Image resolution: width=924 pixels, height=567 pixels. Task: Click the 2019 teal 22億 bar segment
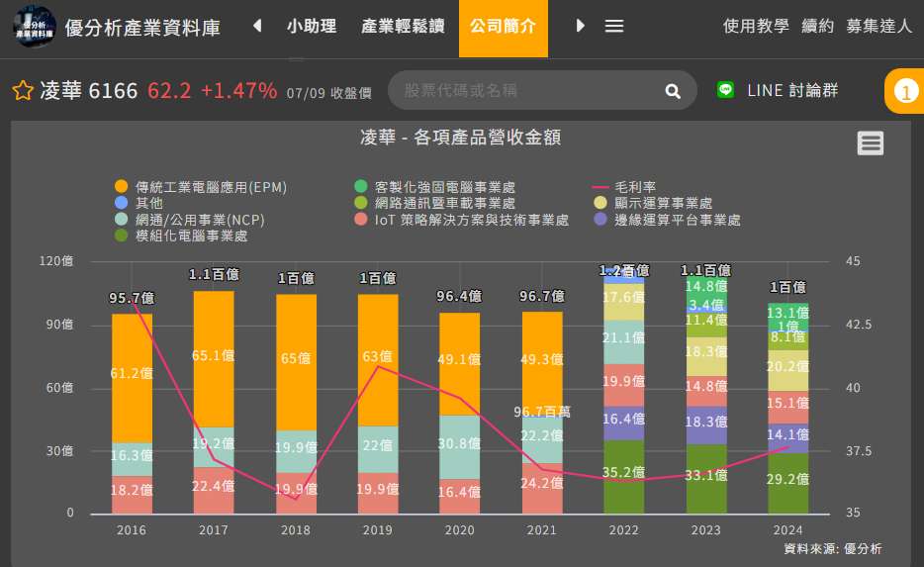click(x=378, y=449)
